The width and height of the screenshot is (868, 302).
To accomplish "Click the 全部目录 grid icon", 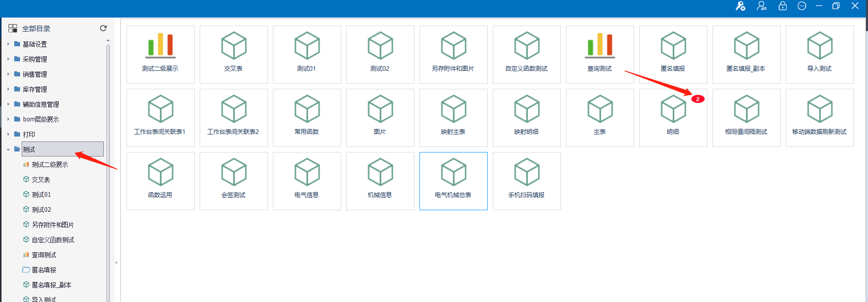I will tap(13, 29).
